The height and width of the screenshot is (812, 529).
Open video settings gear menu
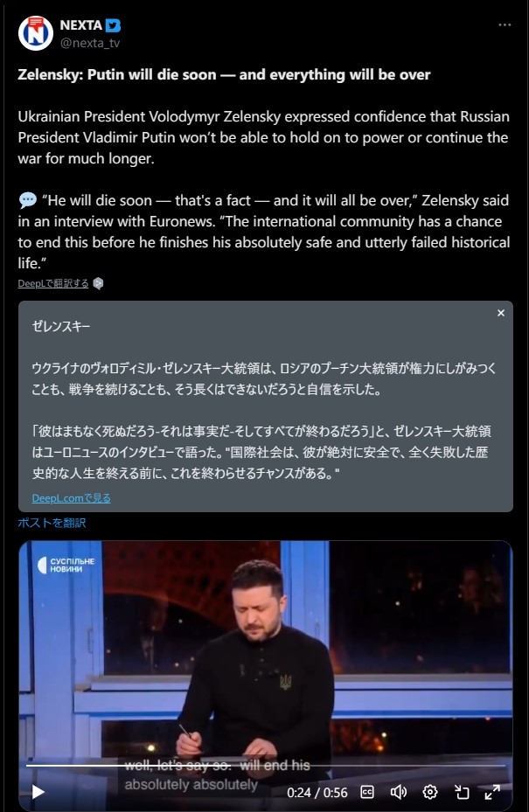point(429,792)
